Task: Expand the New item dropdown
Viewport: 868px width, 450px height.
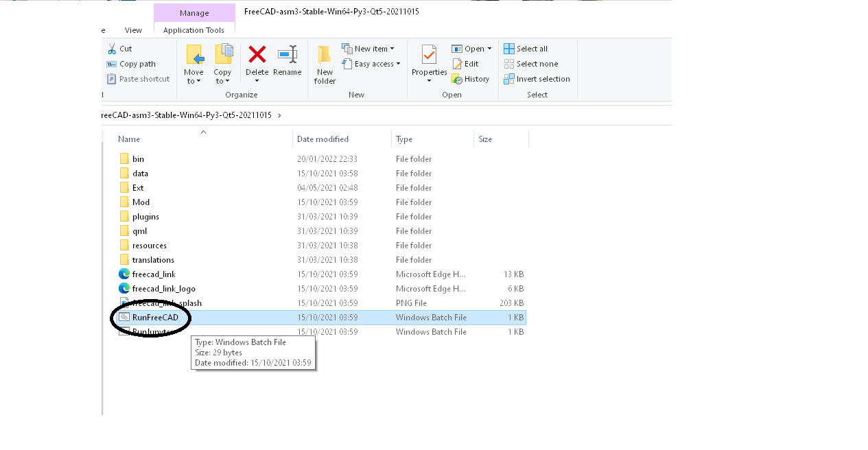Action: [392, 49]
